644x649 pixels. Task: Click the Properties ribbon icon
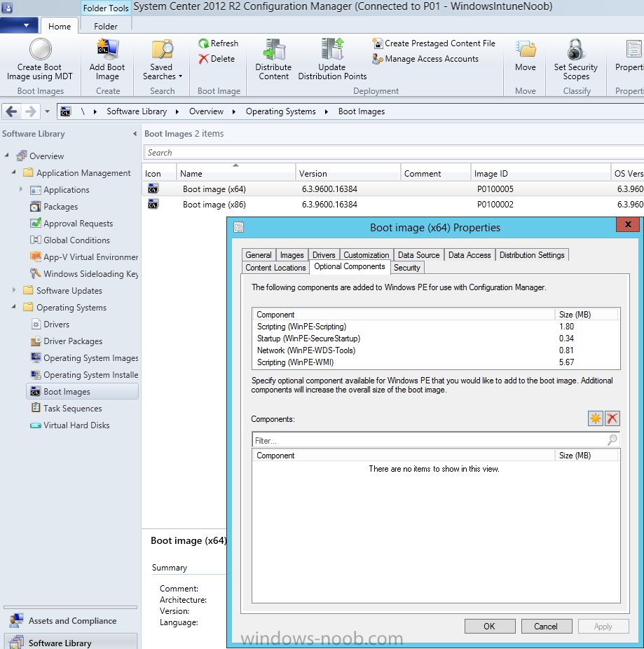point(633,49)
